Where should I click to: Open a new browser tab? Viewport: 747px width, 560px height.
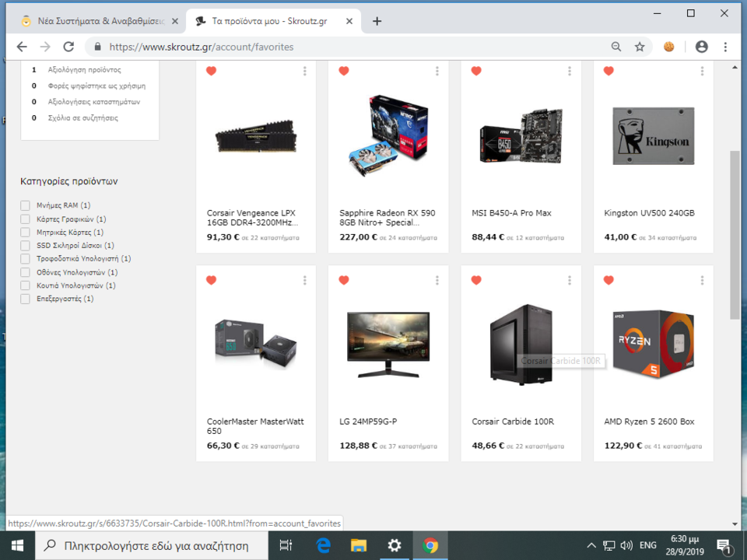pyautogui.click(x=377, y=21)
